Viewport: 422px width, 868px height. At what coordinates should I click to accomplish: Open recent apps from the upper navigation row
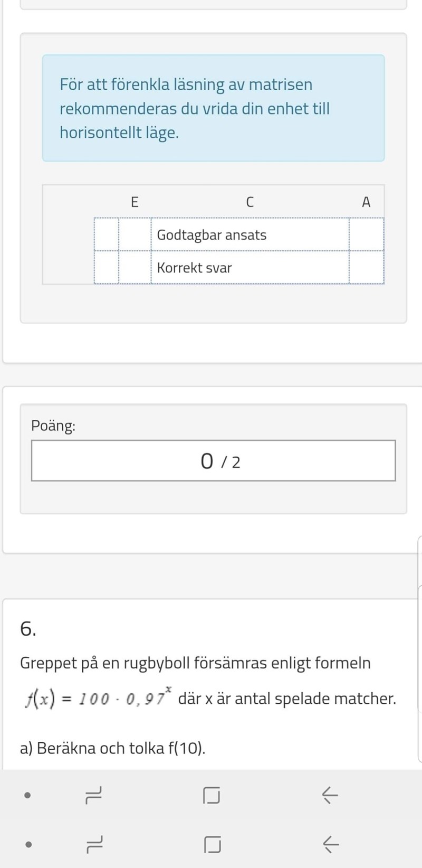93,794
